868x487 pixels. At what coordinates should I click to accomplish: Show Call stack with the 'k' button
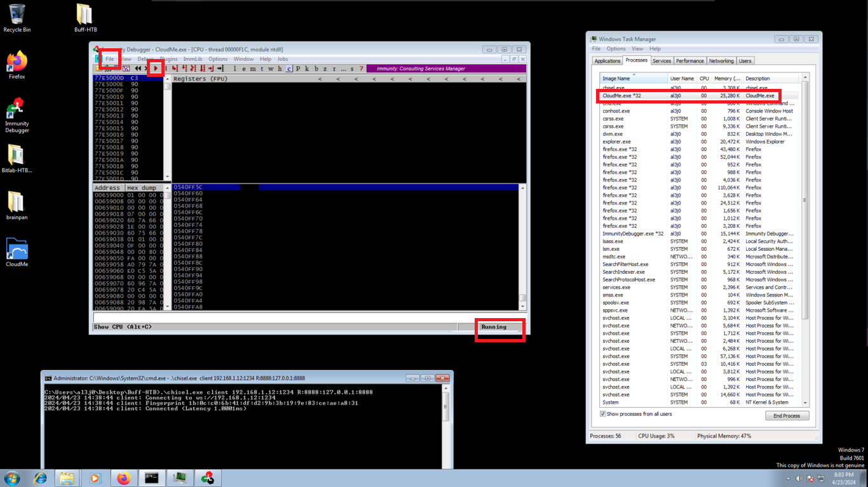(x=307, y=69)
